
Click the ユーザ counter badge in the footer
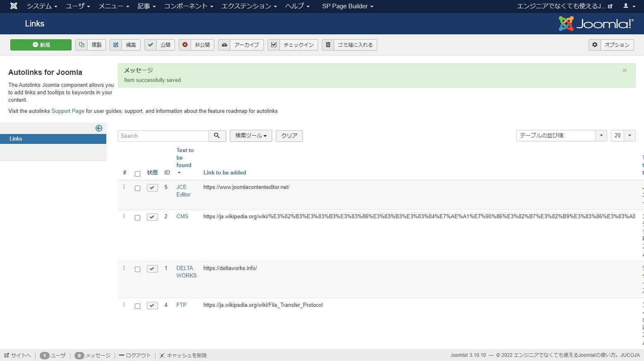click(44, 355)
